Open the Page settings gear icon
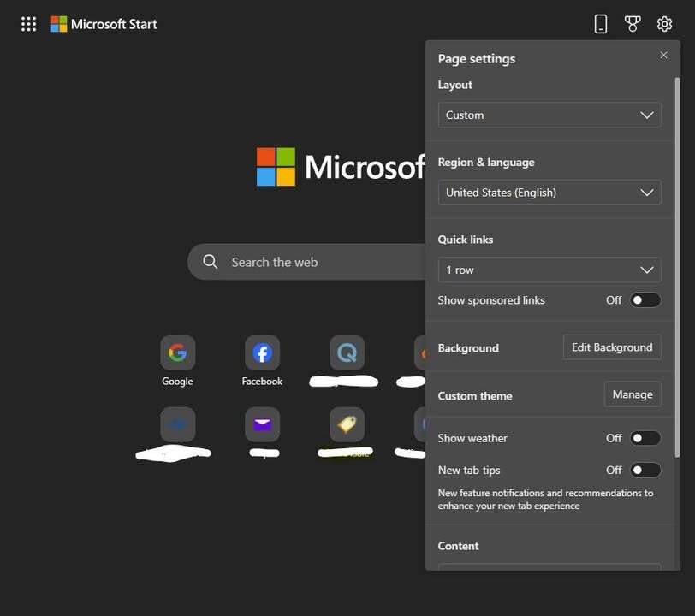Viewport: 695px width, 616px height. pos(664,23)
